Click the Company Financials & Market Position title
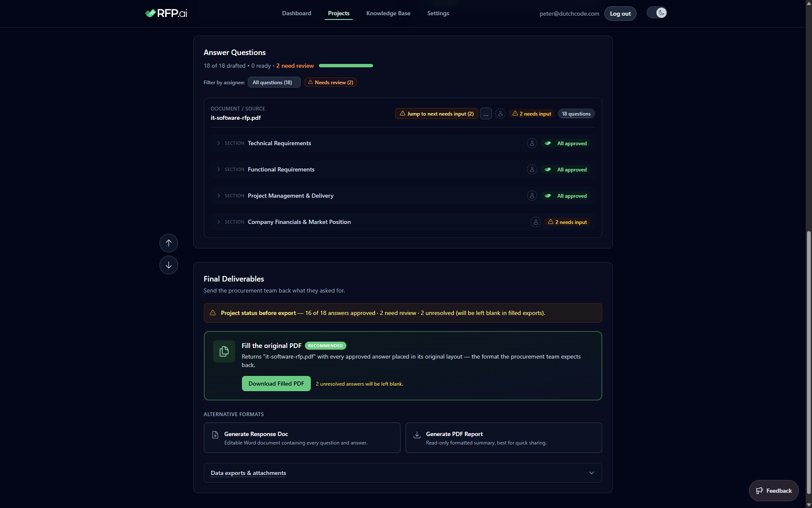This screenshot has height=508, width=812. pos(299,222)
